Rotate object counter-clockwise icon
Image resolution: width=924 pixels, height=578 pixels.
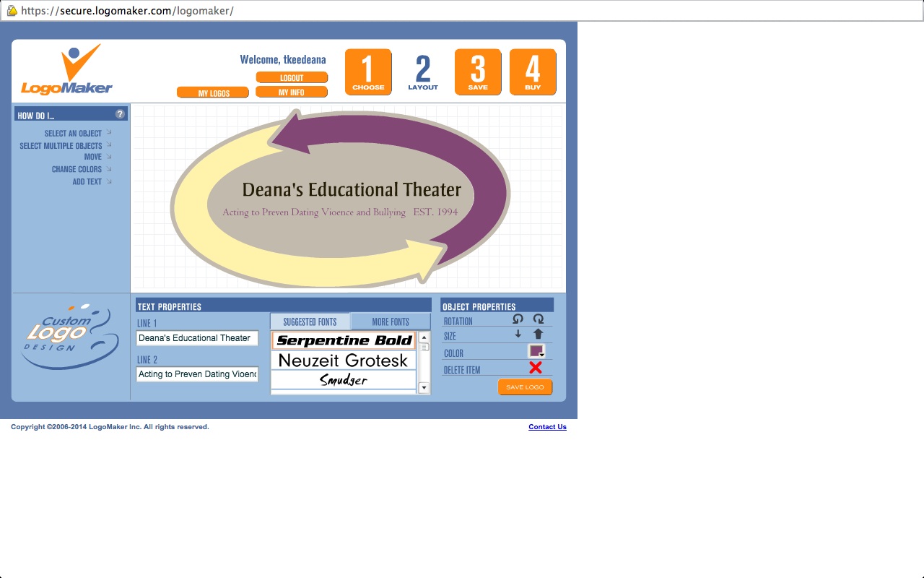tap(518, 319)
